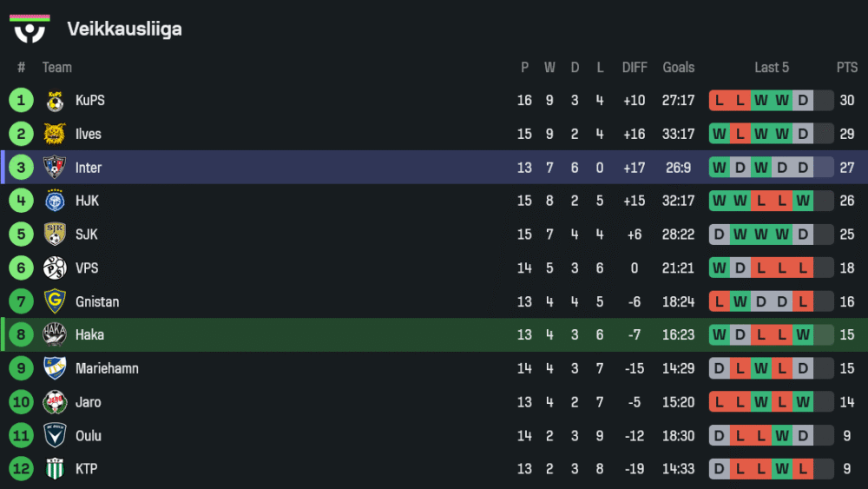This screenshot has height=489, width=868.
Task: Click the Last 5 column header
Action: click(x=772, y=68)
